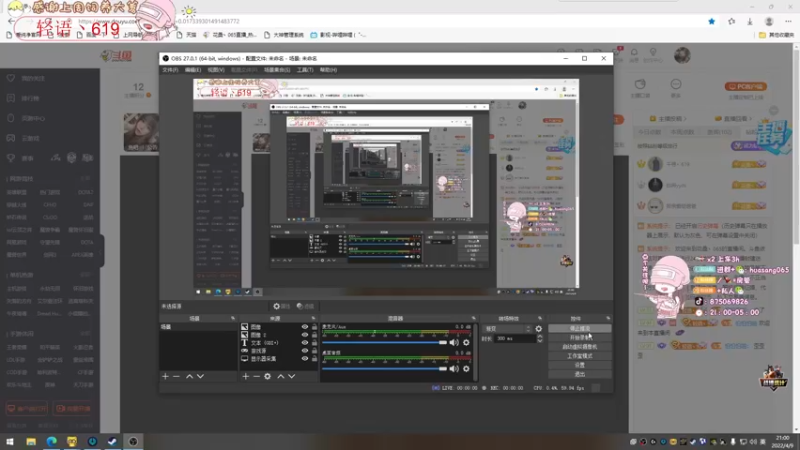Open scene transition properties gear
800x450 pixels.
pyautogui.click(x=539, y=329)
